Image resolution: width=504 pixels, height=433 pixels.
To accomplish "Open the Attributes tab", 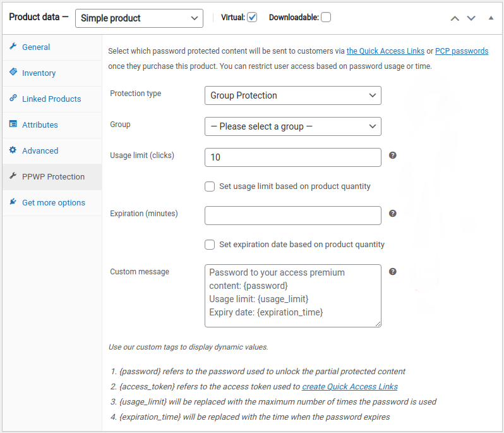I will tap(40, 125).
